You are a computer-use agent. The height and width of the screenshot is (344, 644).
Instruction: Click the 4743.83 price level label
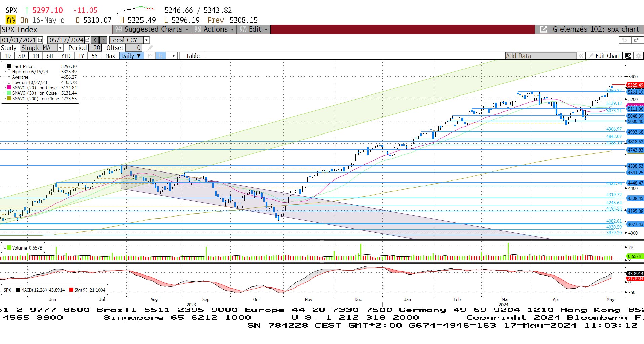click(x=635, y=150)
